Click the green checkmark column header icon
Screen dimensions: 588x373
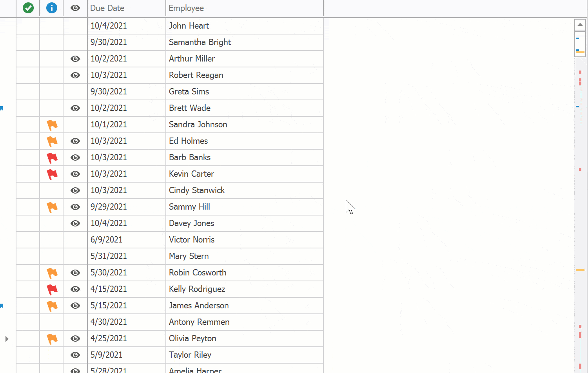(x=28, y=8)
